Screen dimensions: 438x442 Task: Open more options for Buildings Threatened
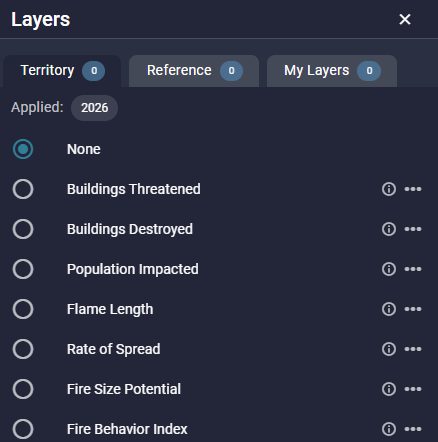413,189
